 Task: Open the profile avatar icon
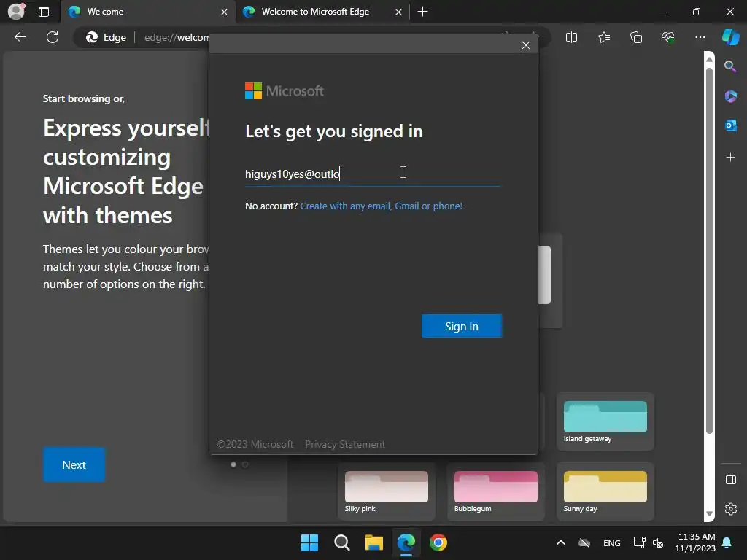[16, 12]
